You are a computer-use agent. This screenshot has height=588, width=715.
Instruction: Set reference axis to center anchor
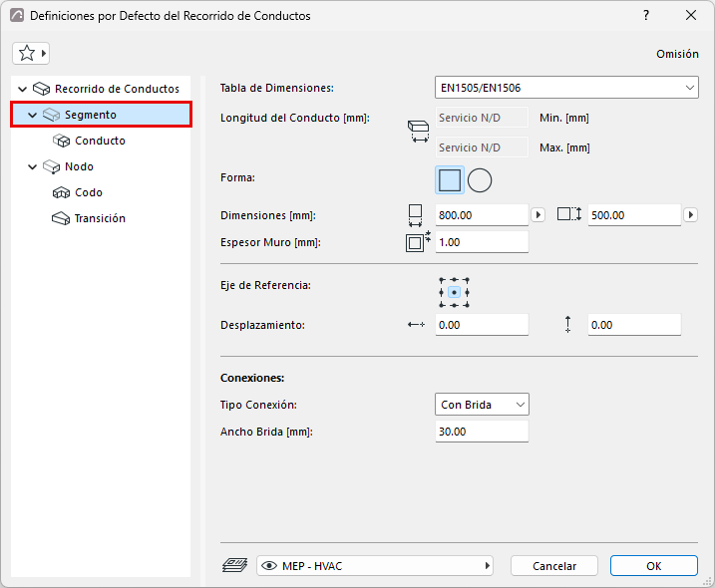[x=454, y=292]
